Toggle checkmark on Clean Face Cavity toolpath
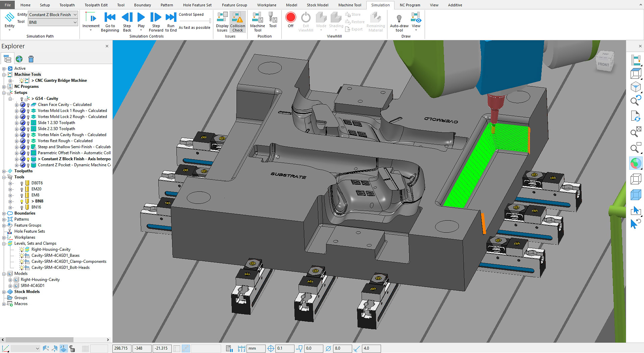 [23, 105]
